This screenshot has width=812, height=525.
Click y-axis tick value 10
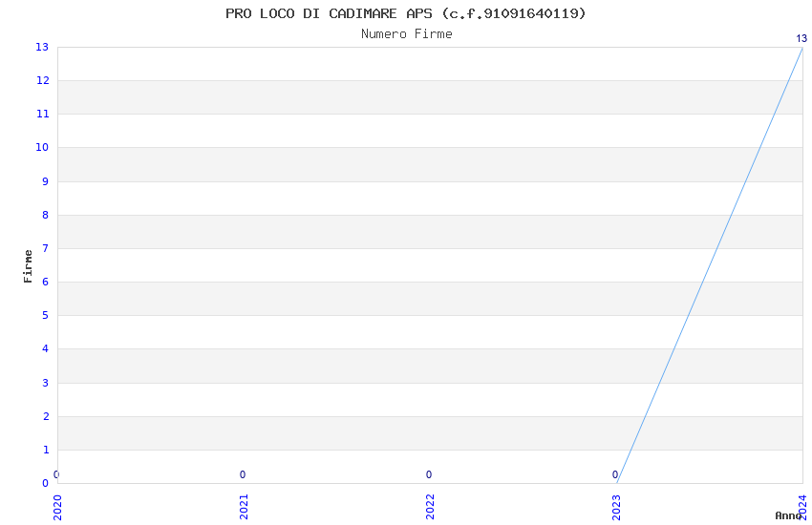point(42,147)
